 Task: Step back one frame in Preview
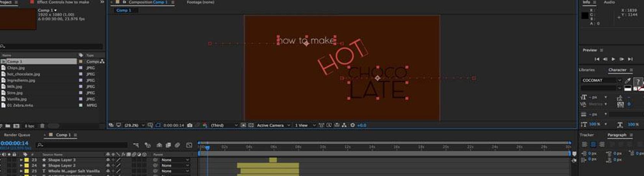point(605,59)
